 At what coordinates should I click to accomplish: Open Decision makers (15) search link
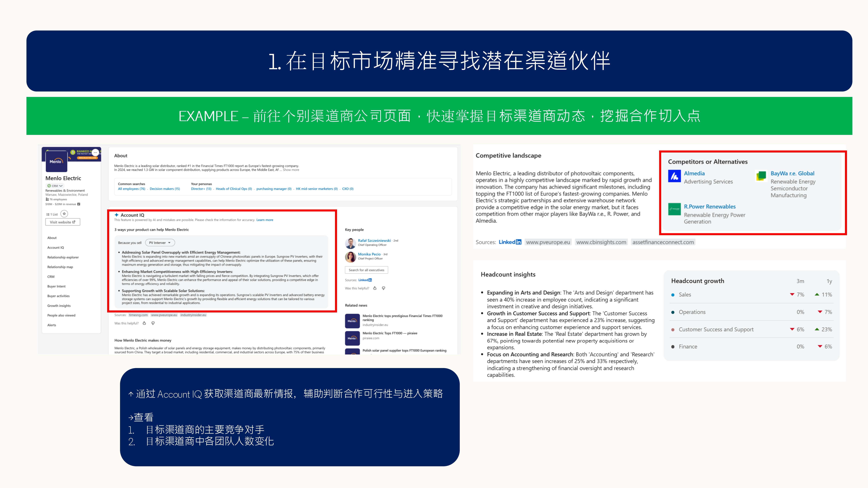coord(165,189)
